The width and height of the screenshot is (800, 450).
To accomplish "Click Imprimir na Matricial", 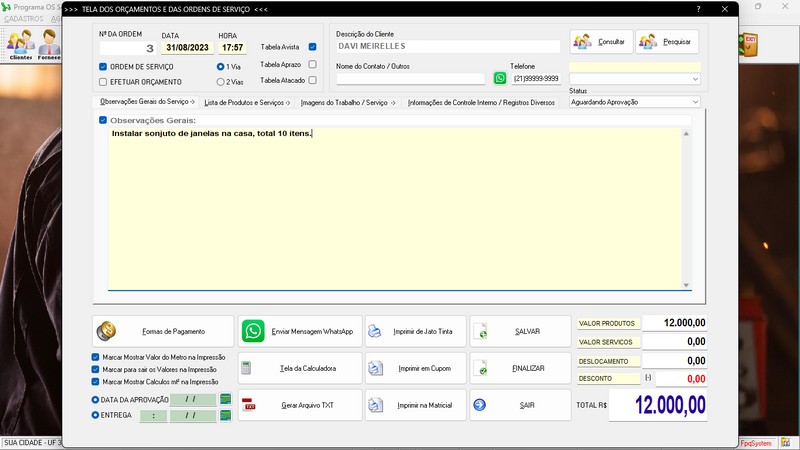I will tap(416, 405).
